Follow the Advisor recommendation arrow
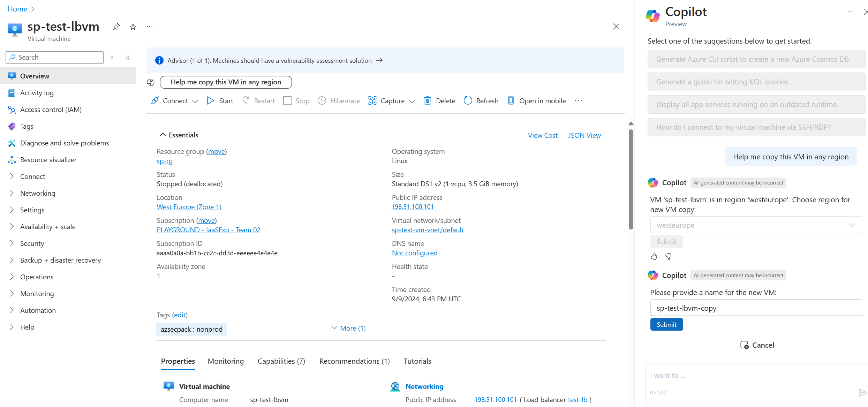868x407 pixels. pos(379,60)
